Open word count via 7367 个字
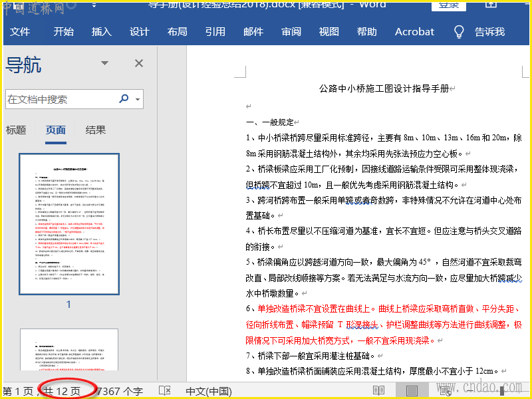532x399 pixels. tap(120, 391)
